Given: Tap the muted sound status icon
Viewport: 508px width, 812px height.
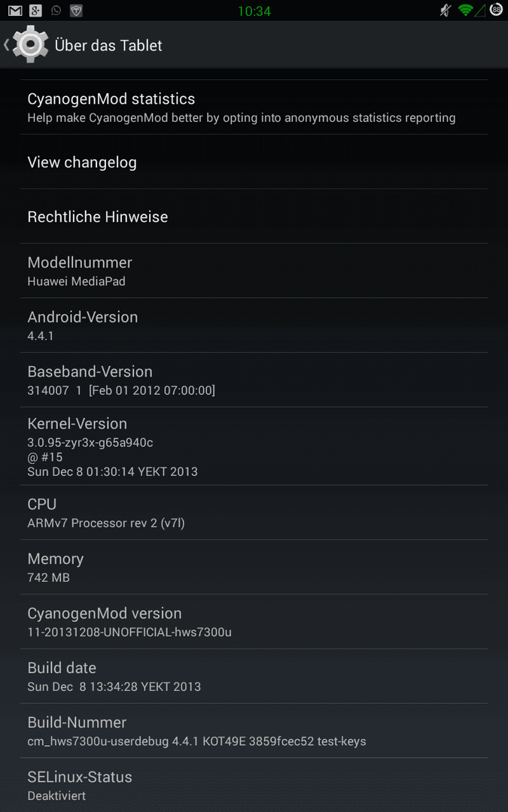Looking at the screenshot, I should click(446, 11).
